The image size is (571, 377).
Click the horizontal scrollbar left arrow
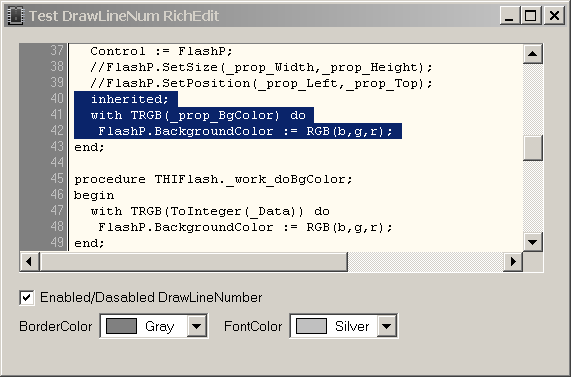[29, 261]
